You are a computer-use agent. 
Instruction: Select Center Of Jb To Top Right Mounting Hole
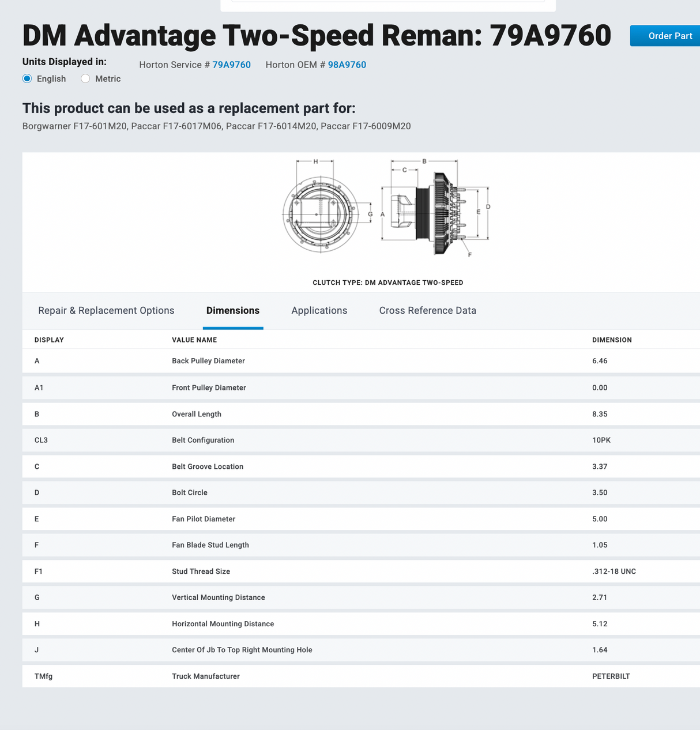click(x=242, y=650)
